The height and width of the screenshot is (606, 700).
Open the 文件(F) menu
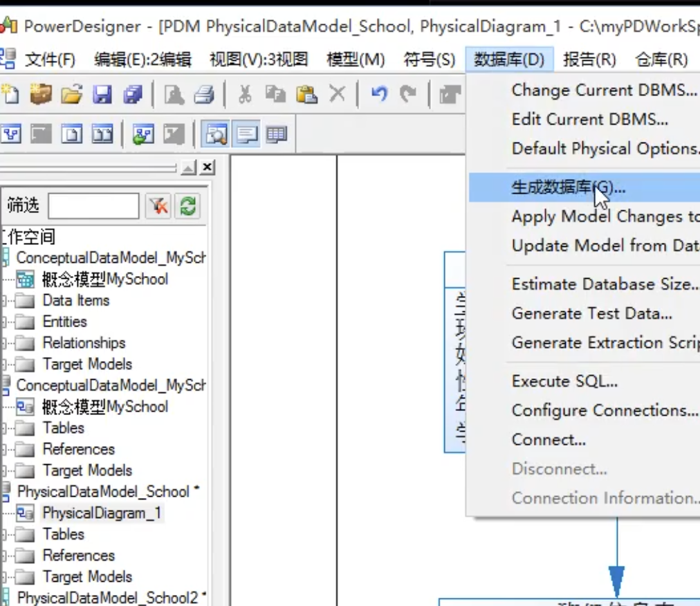50,59
